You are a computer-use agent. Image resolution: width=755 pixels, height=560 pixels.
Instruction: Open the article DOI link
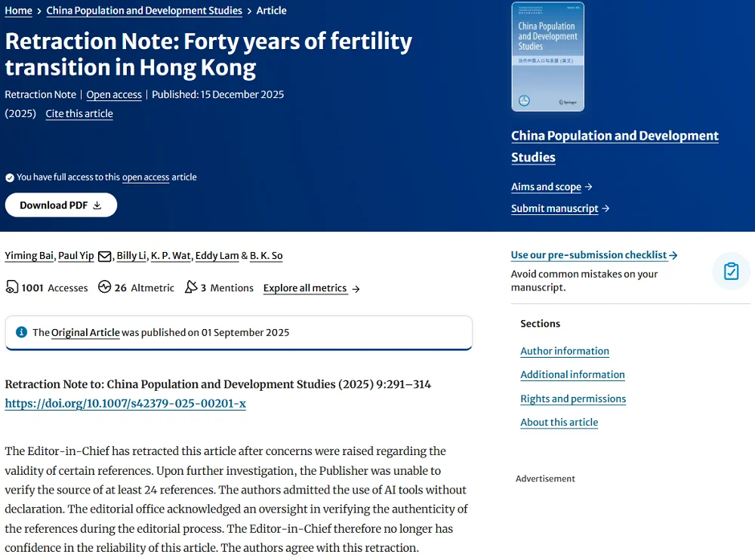125,404
